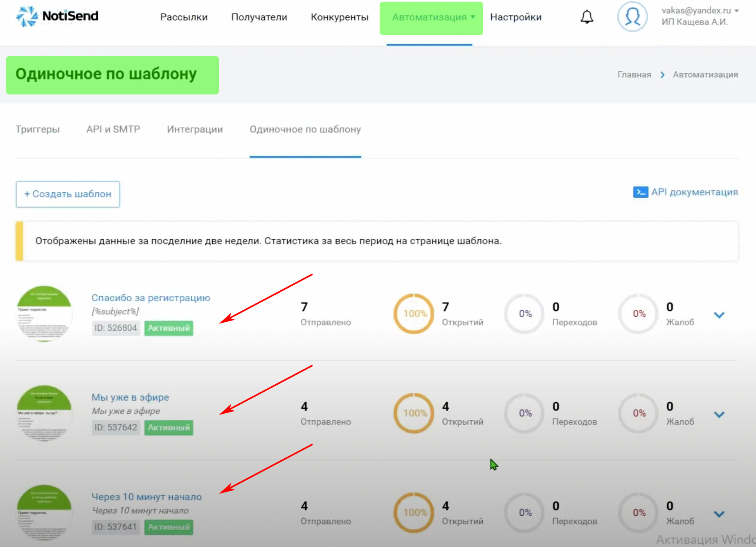Viewport: 756px width, 547px height.
Task: Switch to the API и SMTP tab
Action: [113, 129]
